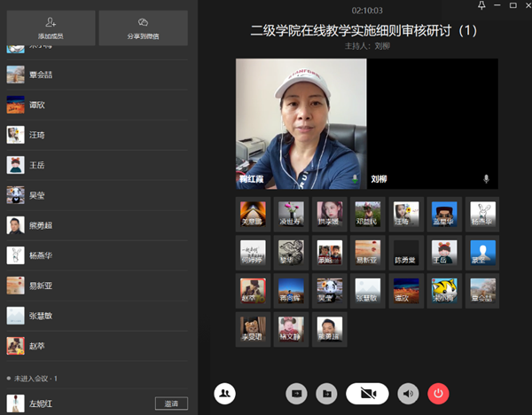Toggle the microphone icon on 刘柳's tile
Image resolution: width=532 pixels, height=415 pixels.
(x=486, y=178)
